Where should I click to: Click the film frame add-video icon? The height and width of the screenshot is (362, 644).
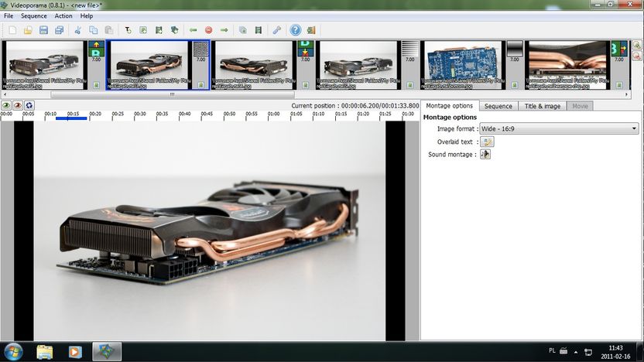[x=159, y=30]
